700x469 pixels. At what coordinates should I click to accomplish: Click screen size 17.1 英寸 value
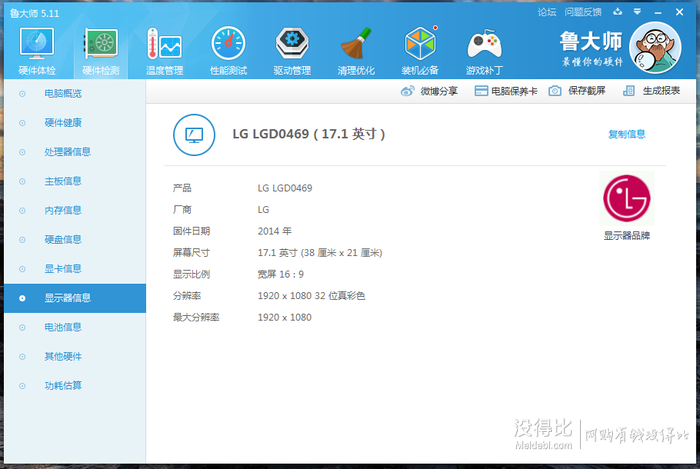[x=320, y=253]
